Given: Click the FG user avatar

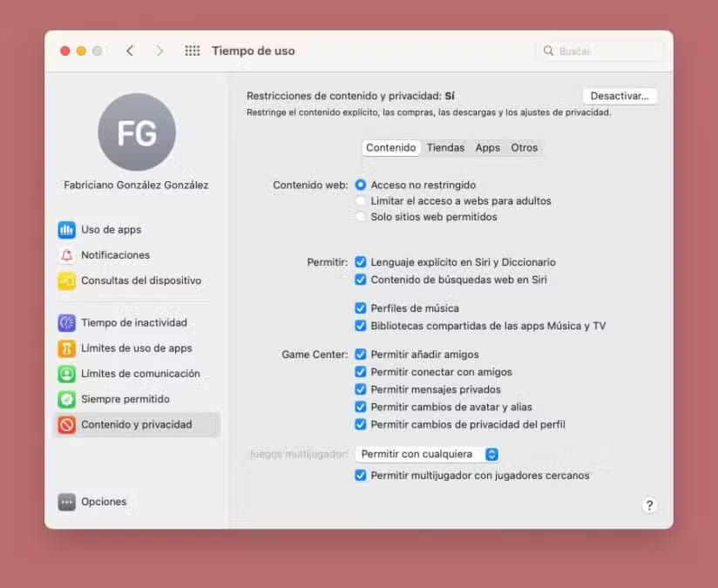Looking at the screenshot, I should (137, 132).
